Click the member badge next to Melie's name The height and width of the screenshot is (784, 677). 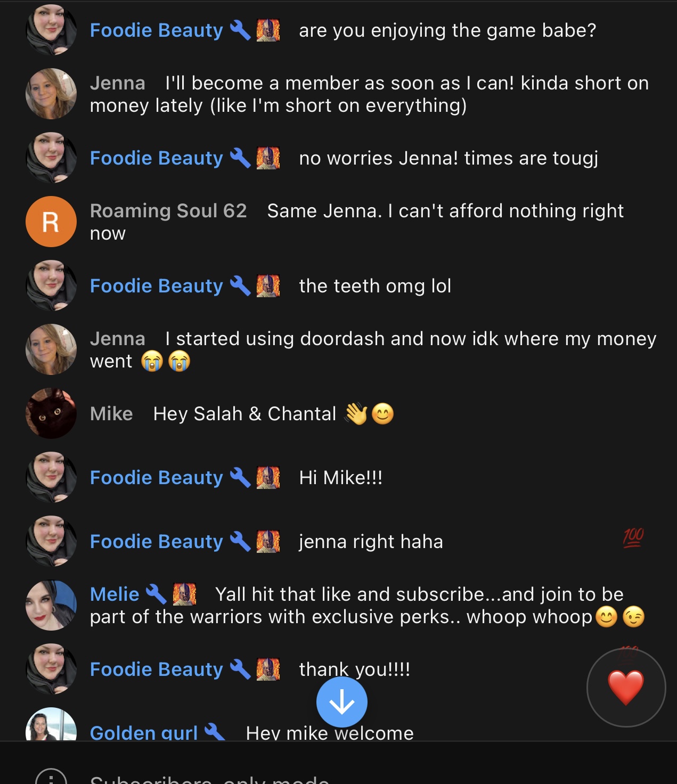(184, 594)
